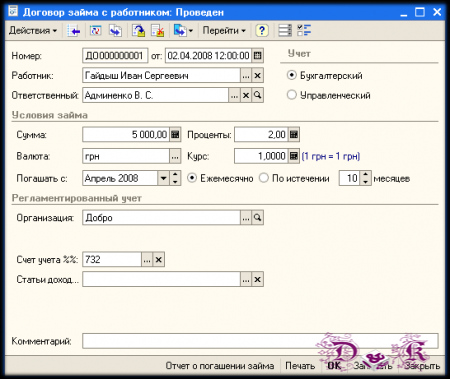Clear the Счет учета %% field
Image resolution: width=450 pixels, height=379 pixels.
pyautogui.click(x=159, y=259)
